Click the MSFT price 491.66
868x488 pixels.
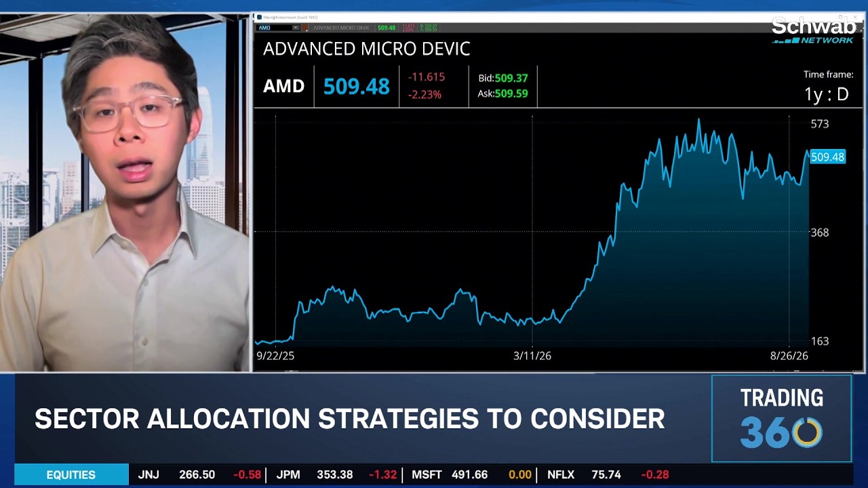pos(469,475)
